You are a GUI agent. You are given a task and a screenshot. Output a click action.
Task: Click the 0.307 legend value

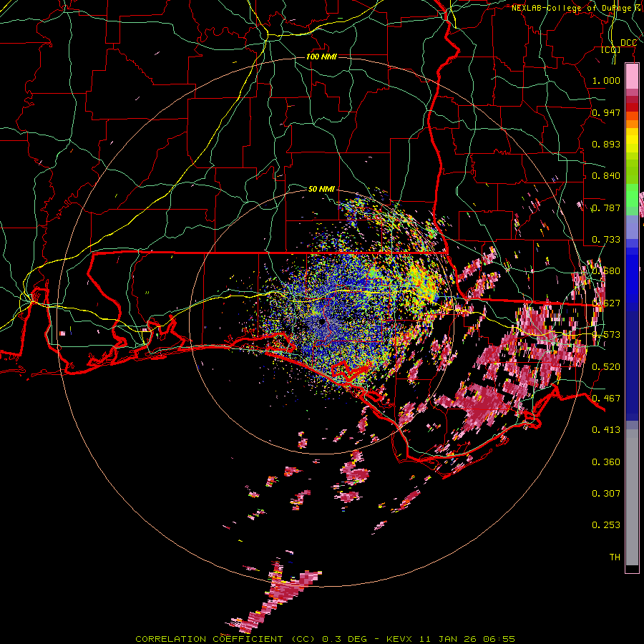coord(606,493)
